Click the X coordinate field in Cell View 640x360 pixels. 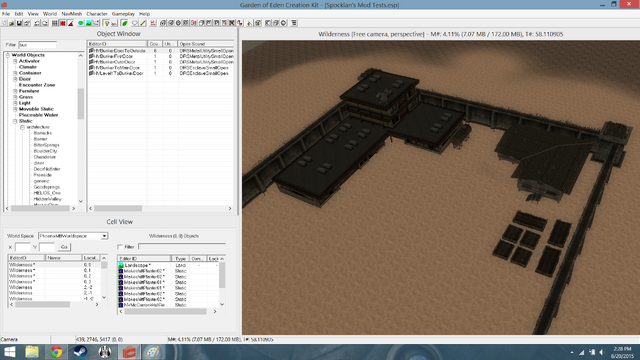[x=22, y=247]
